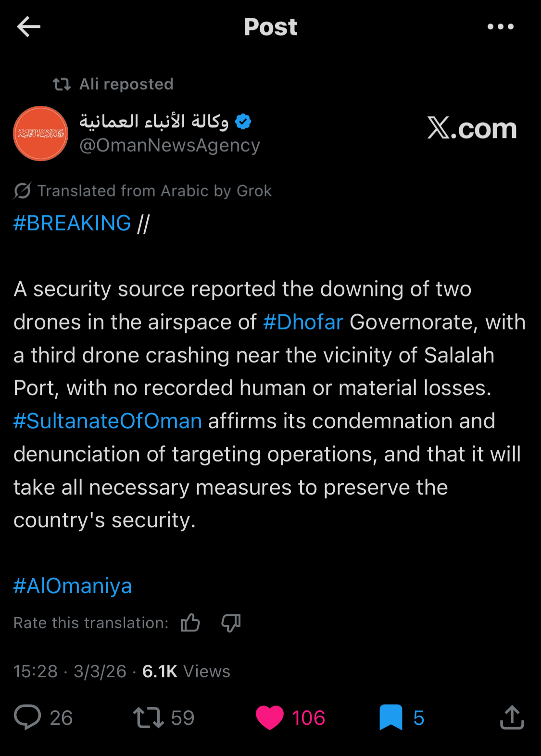Tap the blue verified badge
The height and width of the screenshot is (756, 541).
[x=243, y=122]
